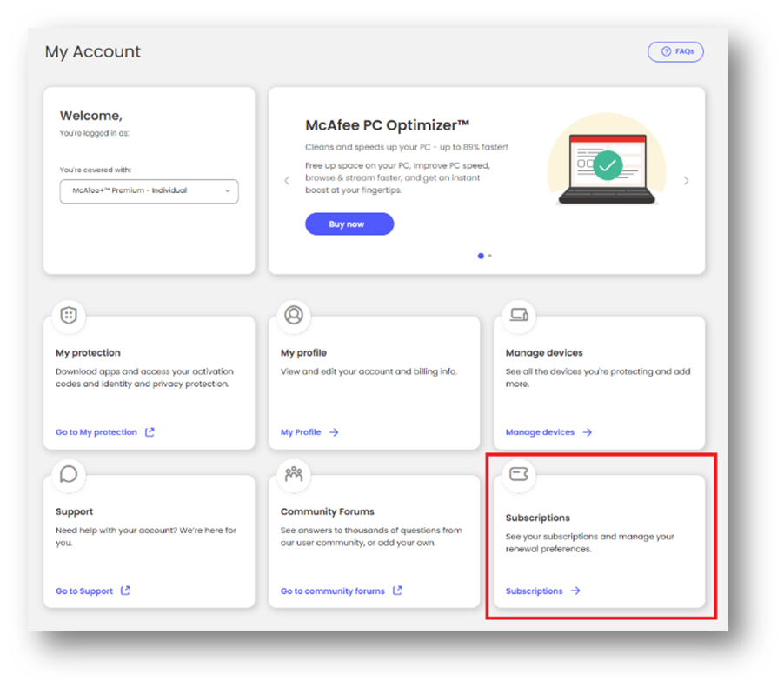The image size is (784, 688).
Task: Select the second carousel dot
Action: tap(488, 256)
